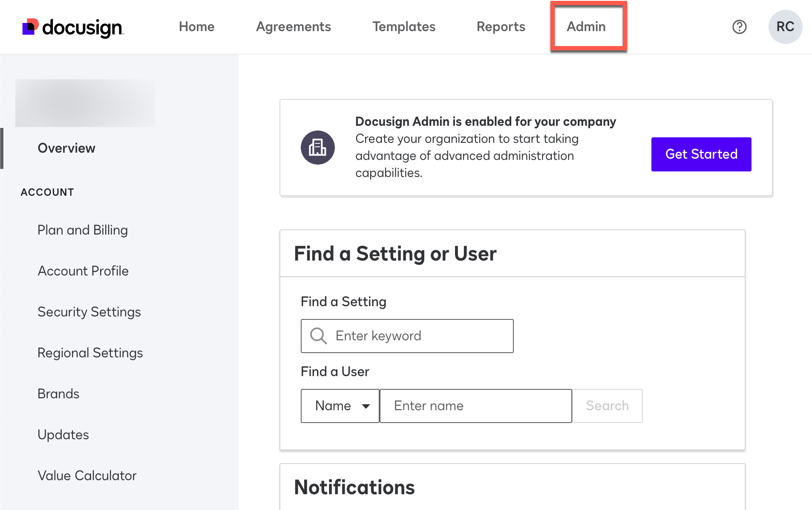Screen dimensions: 812x510
Task: Open Plan and Billing settings
Action: point(83,230)
